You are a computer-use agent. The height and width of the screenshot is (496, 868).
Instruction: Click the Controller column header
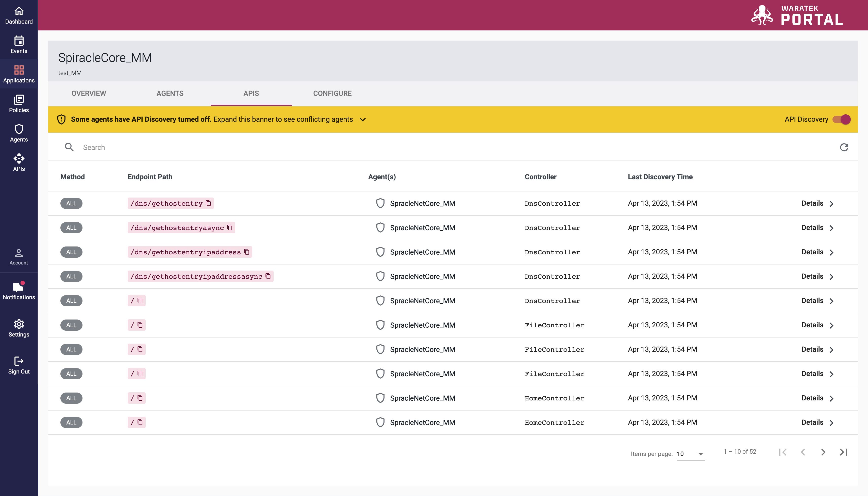click(x=540, y=177)
